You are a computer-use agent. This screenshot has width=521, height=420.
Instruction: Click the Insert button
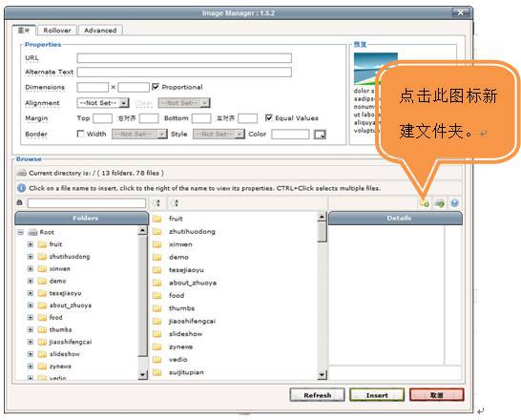pyautogui.click(x=377, y=395)
